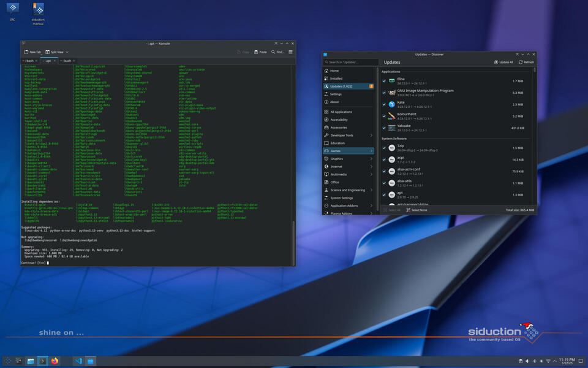The height and width of the screenshot is (368, 588).
Task: Click the Yakuake app icon in updates
Action: (392, 128)
